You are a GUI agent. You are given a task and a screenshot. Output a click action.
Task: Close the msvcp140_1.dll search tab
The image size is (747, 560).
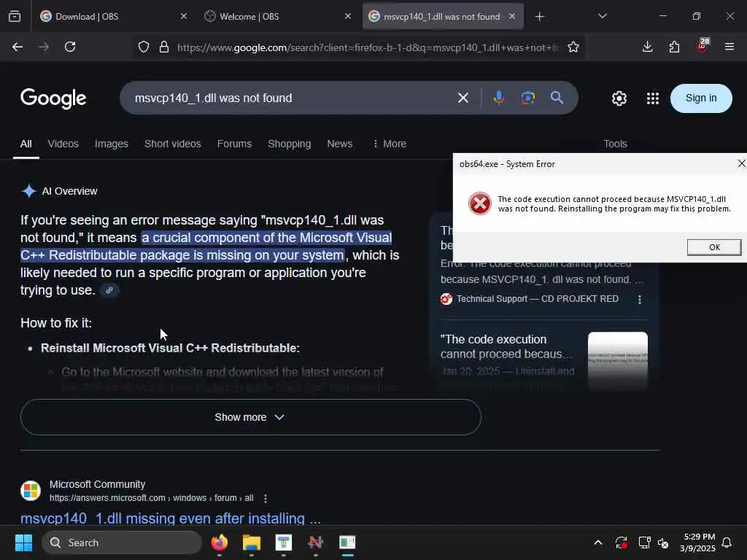pyautogui.click(x=512, y=16)
